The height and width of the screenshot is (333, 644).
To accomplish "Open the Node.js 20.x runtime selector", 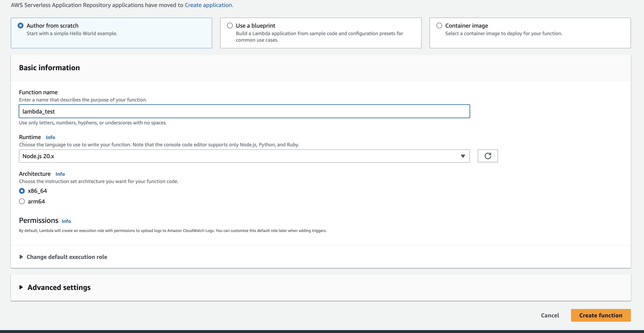I will tap(240, 156).
